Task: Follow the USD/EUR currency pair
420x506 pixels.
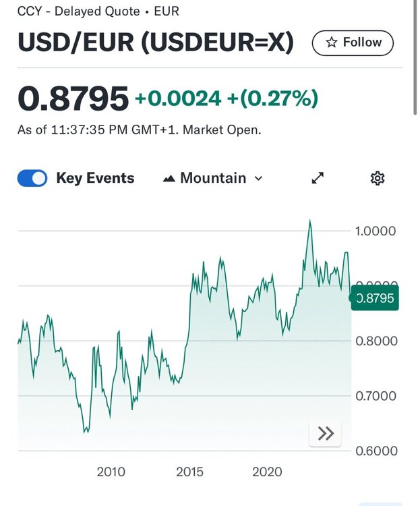Action: point(353,43)
